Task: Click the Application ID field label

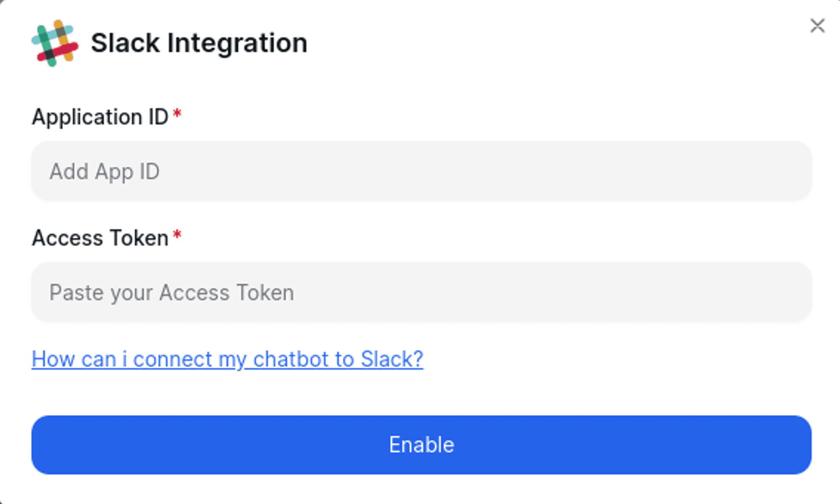Action: tap(100, 117)
